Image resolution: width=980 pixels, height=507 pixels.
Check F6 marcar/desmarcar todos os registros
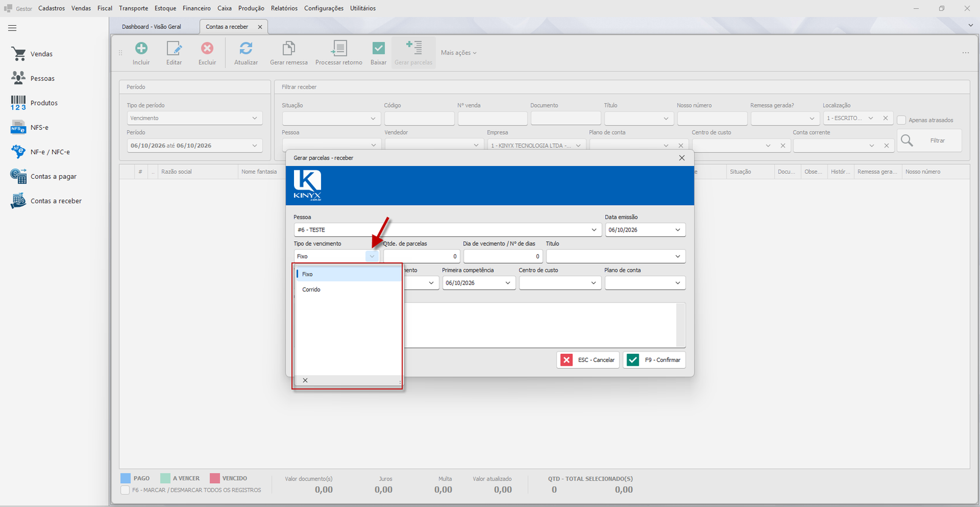pos(125,490)
